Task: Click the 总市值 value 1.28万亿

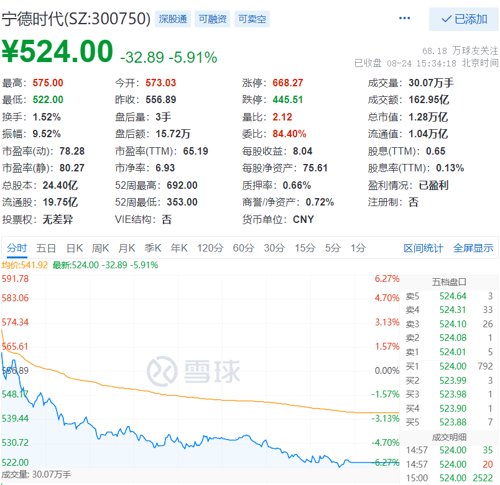Action: 428,117
